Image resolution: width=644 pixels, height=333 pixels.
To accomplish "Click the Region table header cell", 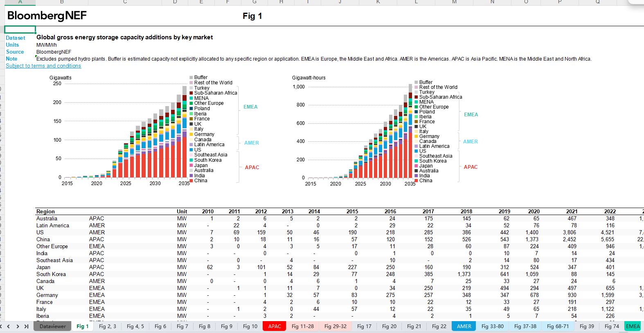I will tap(45, 212).
